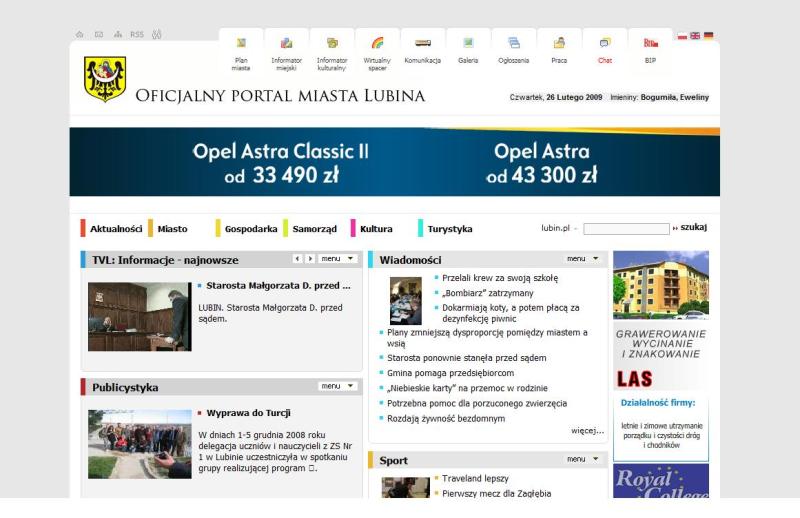Click meeting thumbnail in Wiadomości panel
The image size is (800, 518).
(x=406, y=301)
